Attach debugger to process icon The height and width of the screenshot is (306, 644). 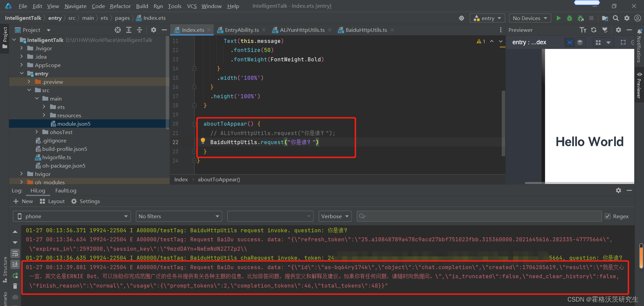(x=581, y=18)
